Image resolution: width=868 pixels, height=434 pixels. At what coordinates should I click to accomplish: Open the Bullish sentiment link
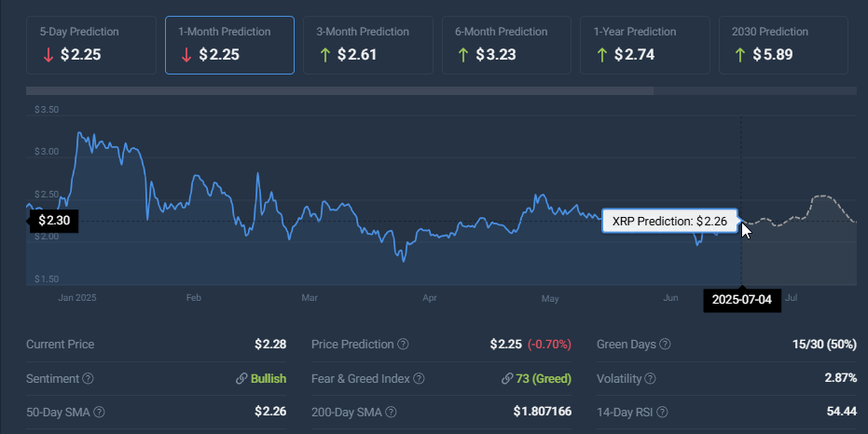[269, 379]
